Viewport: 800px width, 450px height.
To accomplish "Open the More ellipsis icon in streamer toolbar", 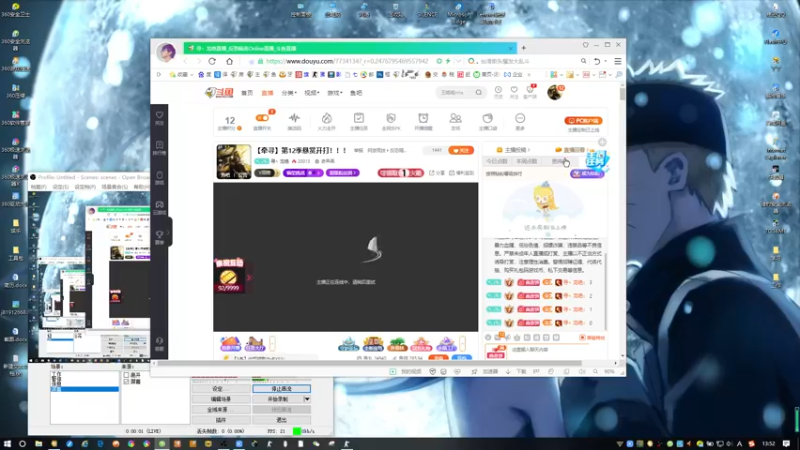I will [520, 118].
